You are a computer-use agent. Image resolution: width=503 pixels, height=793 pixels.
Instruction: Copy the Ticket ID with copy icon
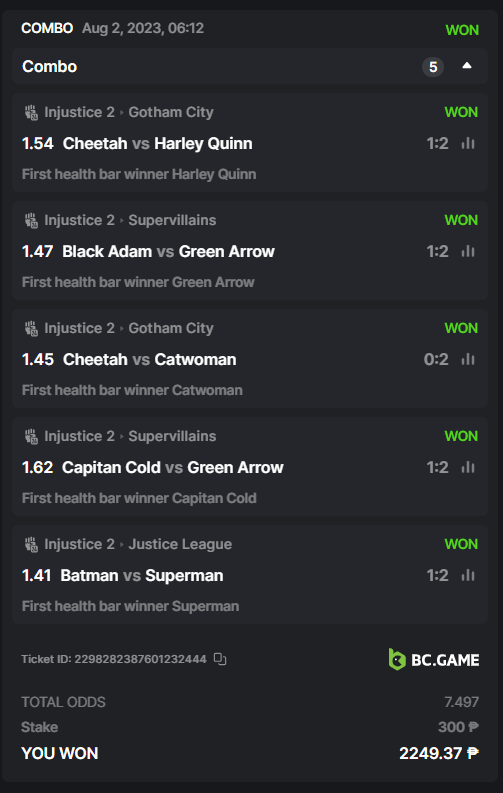pos(220,659)
